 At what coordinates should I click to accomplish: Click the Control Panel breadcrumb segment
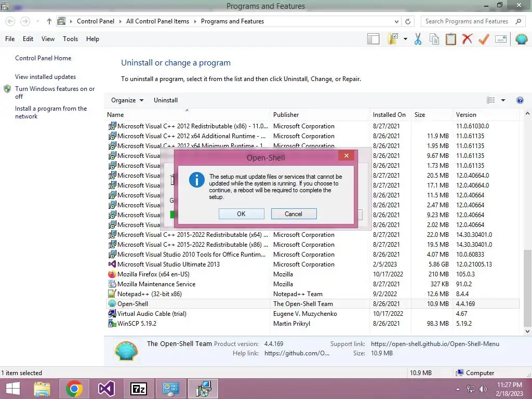point(96,21)
